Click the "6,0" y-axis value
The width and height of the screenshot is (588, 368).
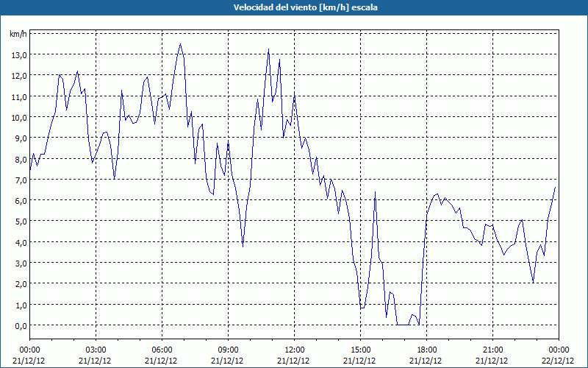[x=21, y=201]
